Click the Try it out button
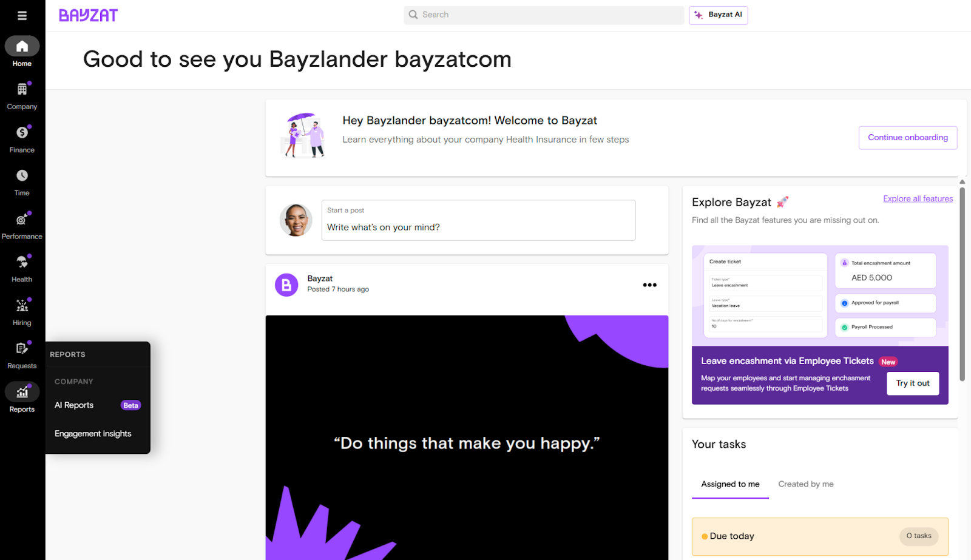The image size is (971, 560). (913, 383)
